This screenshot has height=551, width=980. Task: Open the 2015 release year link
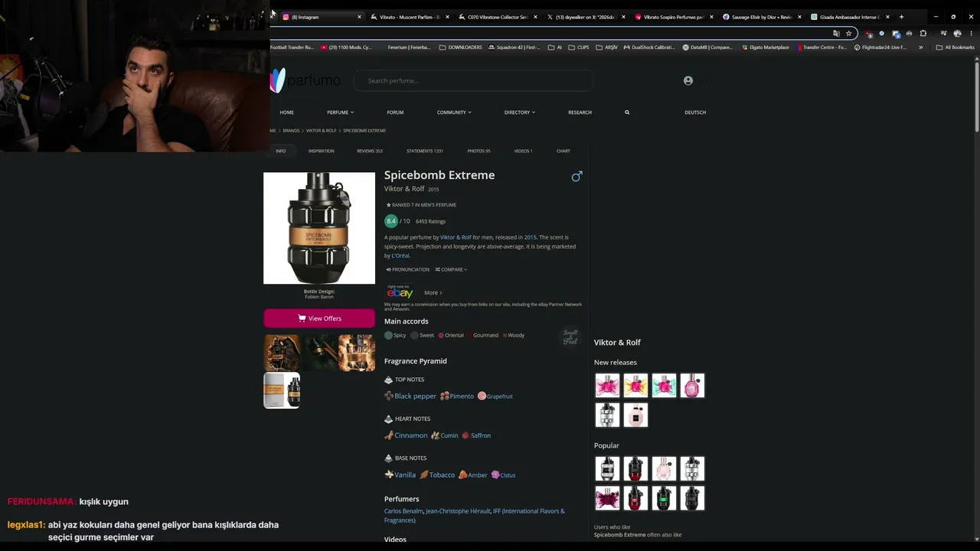click(530, 237)
